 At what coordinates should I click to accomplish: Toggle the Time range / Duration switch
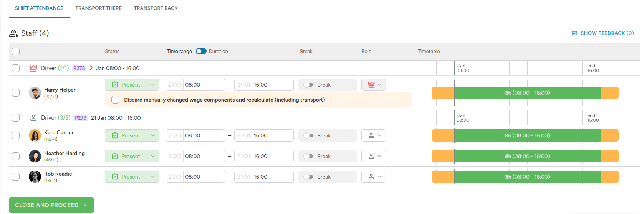click(x=201, y=51)
